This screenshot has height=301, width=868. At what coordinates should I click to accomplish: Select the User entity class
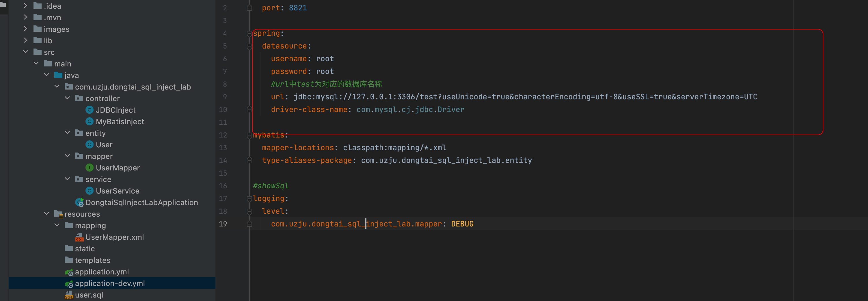104,145
